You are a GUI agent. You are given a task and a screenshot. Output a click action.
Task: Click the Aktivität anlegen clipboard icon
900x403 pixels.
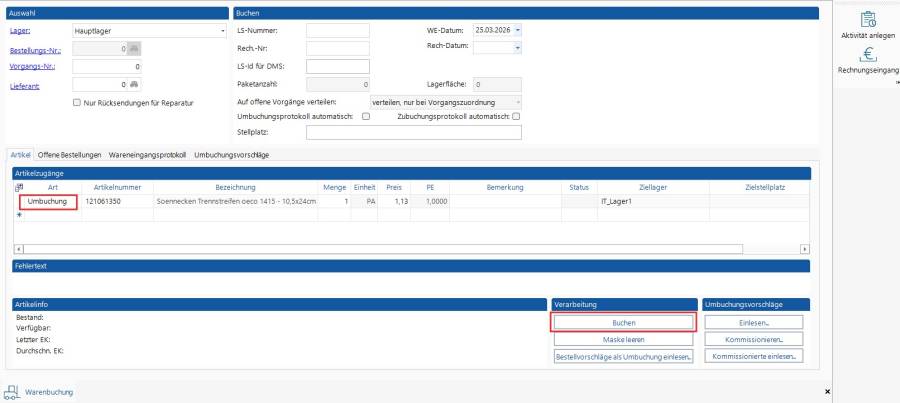tap(868, 18)
